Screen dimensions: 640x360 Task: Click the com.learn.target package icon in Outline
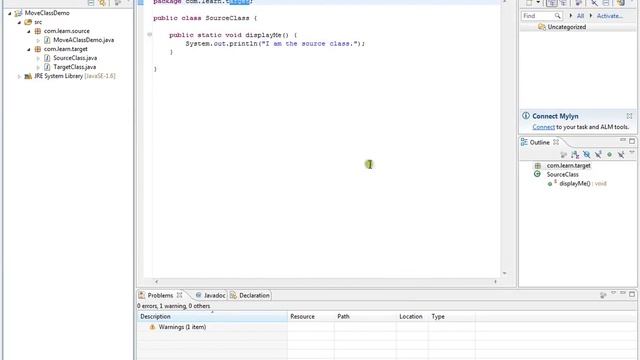tap(538, 166)
